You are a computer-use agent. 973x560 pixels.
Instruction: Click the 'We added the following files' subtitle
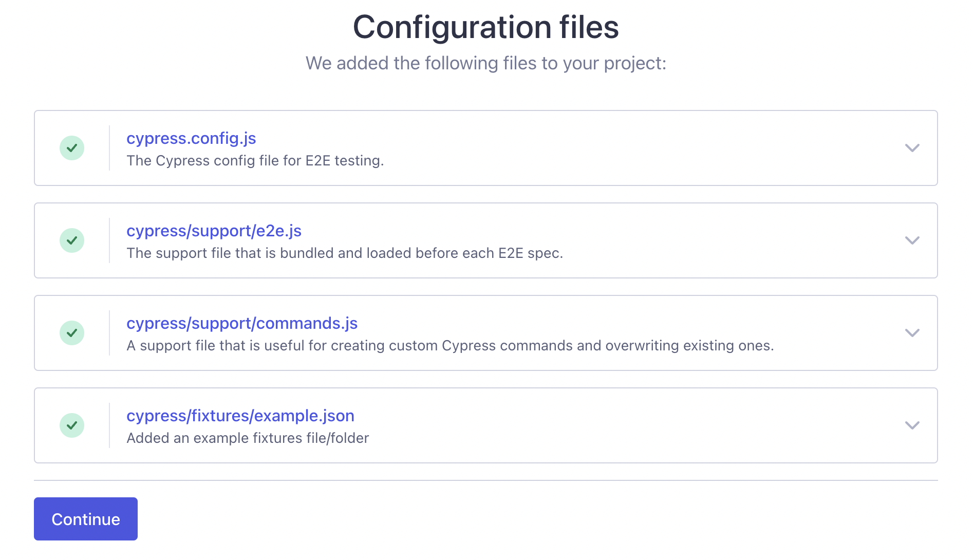pyautogui.click(x=486, y=63)
